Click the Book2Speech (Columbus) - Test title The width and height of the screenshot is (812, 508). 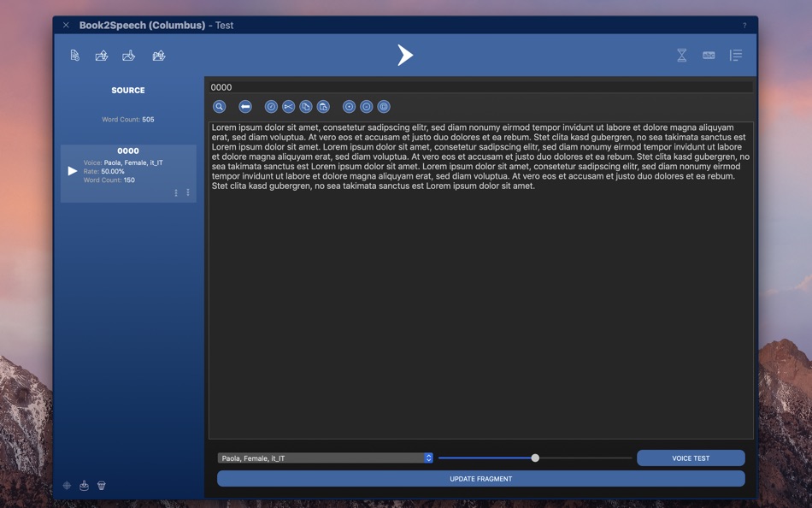[x=156, y=26]
